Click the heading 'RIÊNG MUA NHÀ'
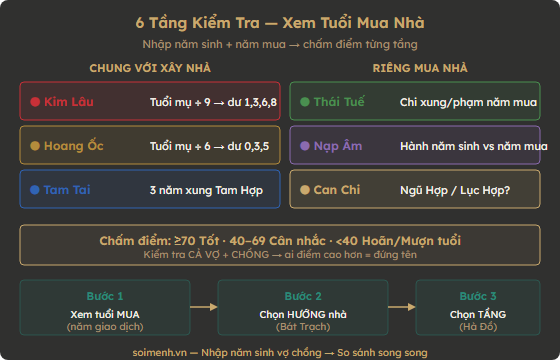Viewport: 560px width, 360px height. 420,68
